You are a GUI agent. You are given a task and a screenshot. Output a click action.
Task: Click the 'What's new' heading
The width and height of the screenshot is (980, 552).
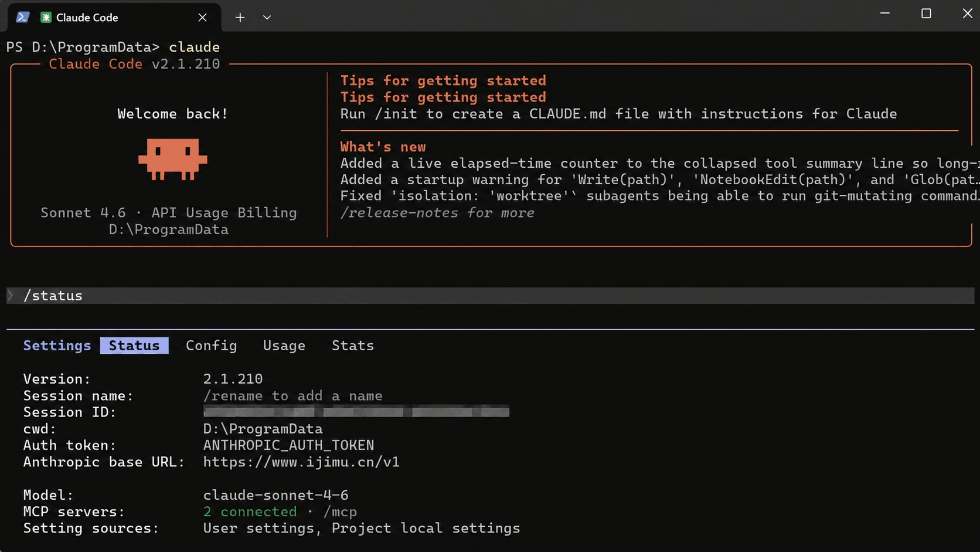tap(383, 147)
